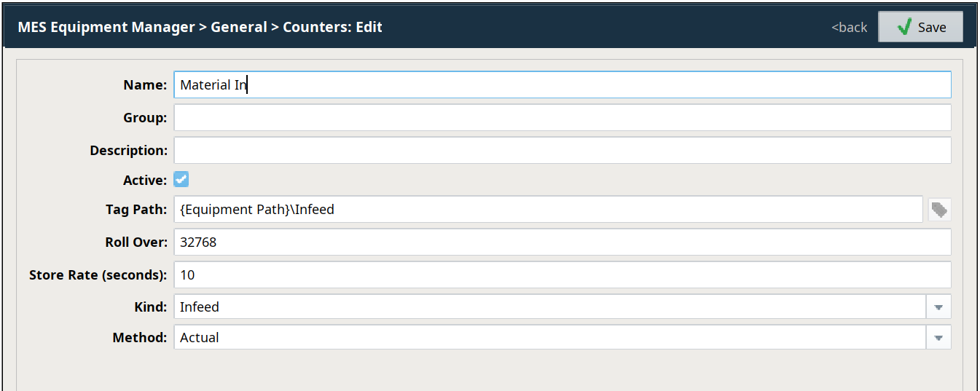Focus the Name field containing Material In

pos(561,84)
